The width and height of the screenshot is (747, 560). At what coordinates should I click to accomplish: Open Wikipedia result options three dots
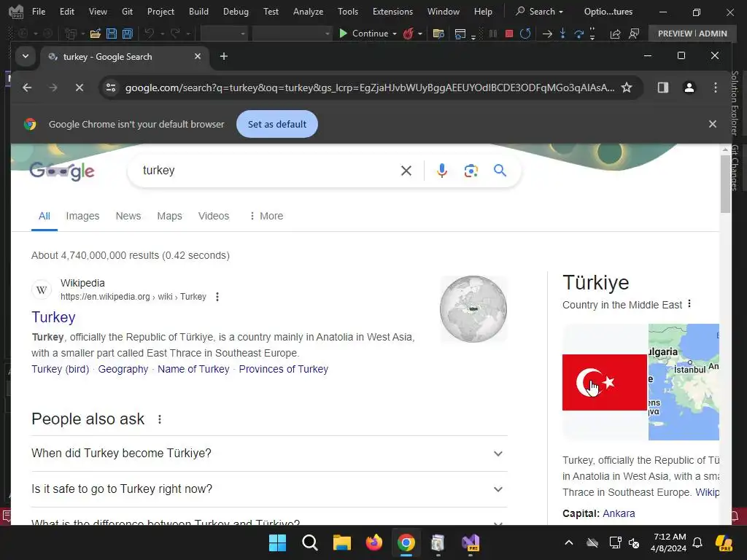(x=217, y=297)
